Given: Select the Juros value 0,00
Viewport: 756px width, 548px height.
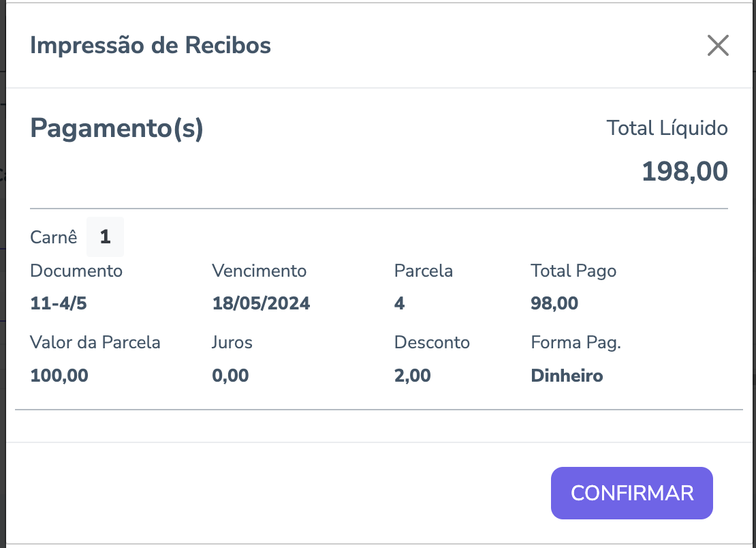Looking at the screenshot, I should (x=230, y=376).
